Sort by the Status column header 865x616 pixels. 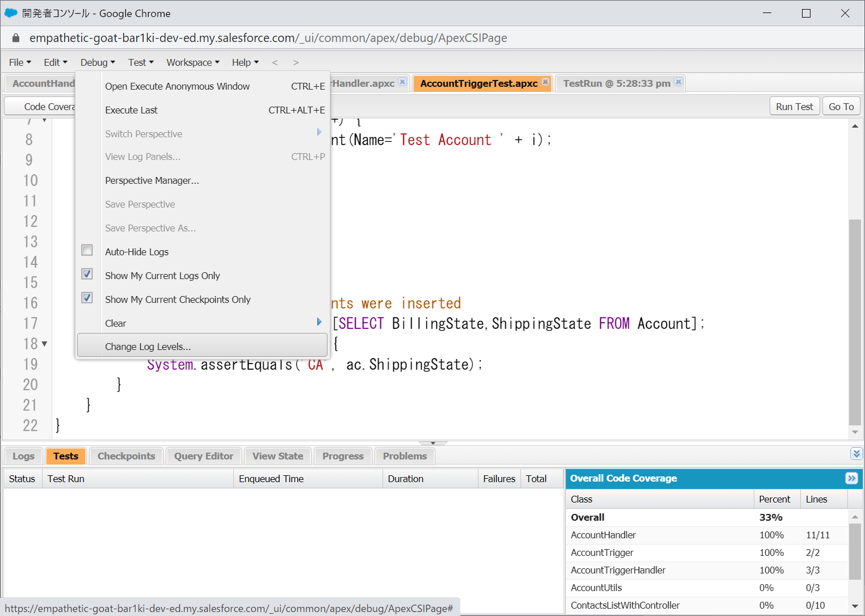pyautogui.click(x=23, y=479)
